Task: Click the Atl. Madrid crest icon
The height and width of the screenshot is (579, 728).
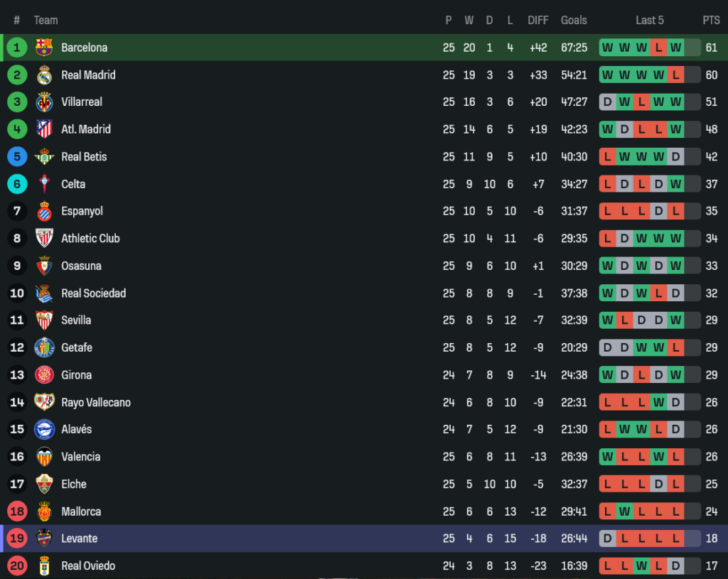Action: coord(44,129)
